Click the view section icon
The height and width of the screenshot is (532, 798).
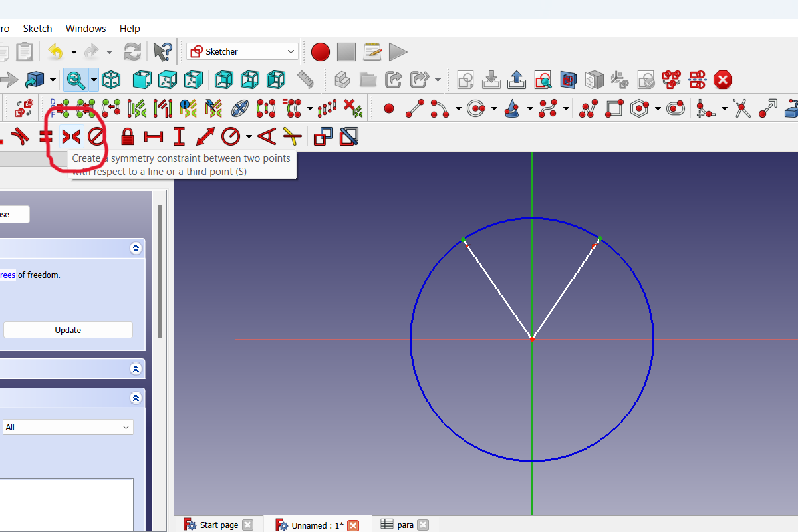568,80
